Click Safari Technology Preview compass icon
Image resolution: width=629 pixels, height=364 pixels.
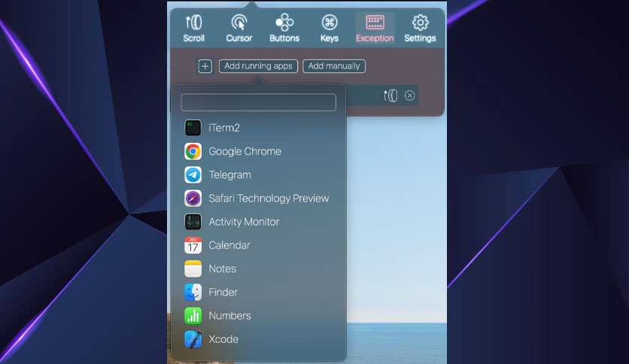point(193,199)
